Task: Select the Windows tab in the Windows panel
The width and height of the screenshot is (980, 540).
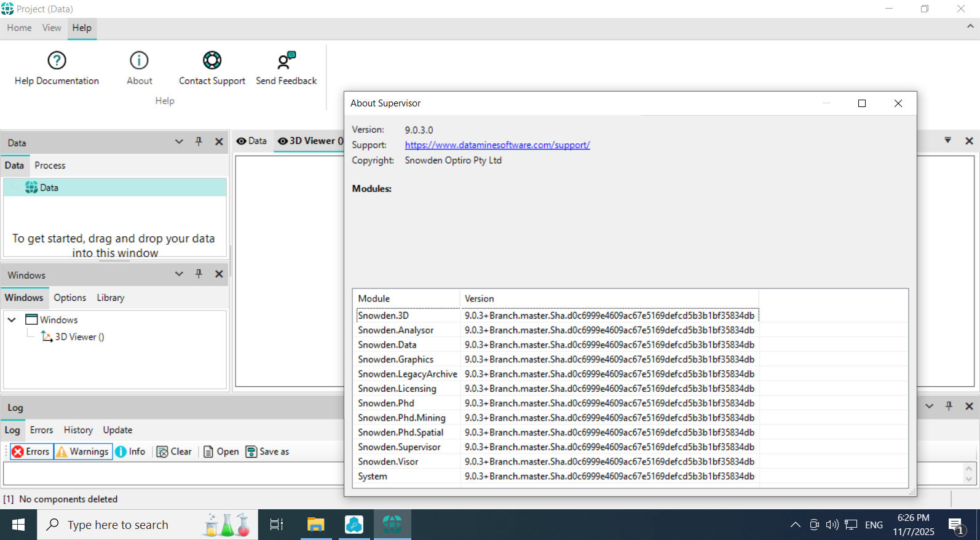Action: click(24, 298)
